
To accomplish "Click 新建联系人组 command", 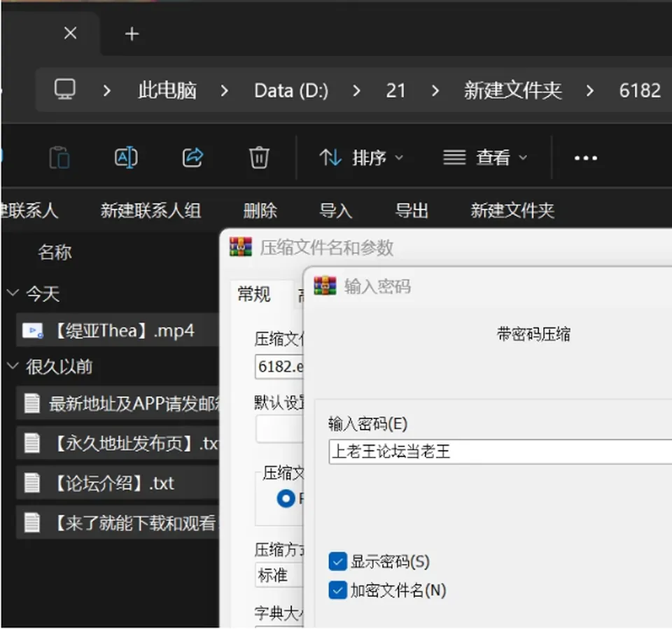I will tap(151, 211).
